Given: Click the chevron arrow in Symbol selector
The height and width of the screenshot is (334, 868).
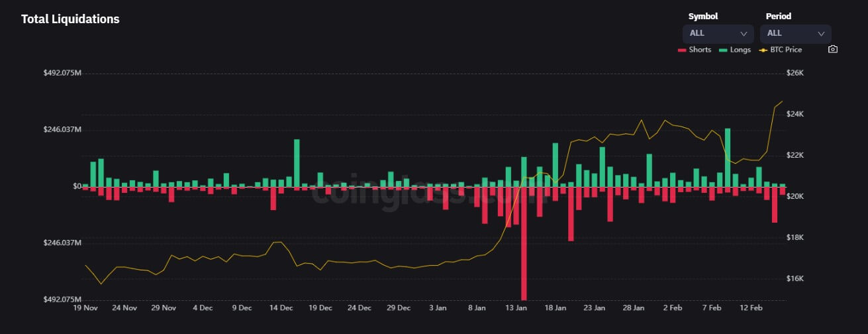Looking at the screenshot, I should [x=744, y=33].
